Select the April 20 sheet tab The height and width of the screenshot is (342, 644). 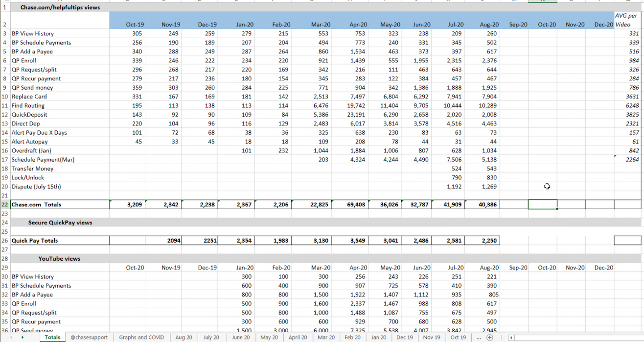coord(298,337)
